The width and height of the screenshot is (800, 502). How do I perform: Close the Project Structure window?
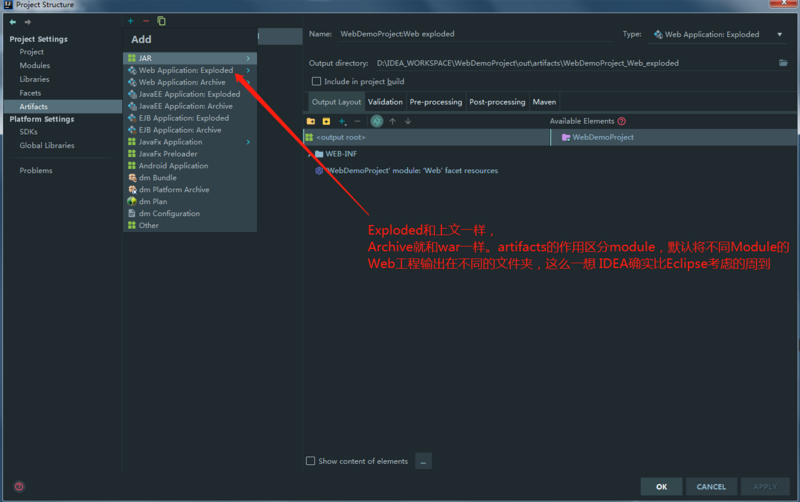pos(784,4)
